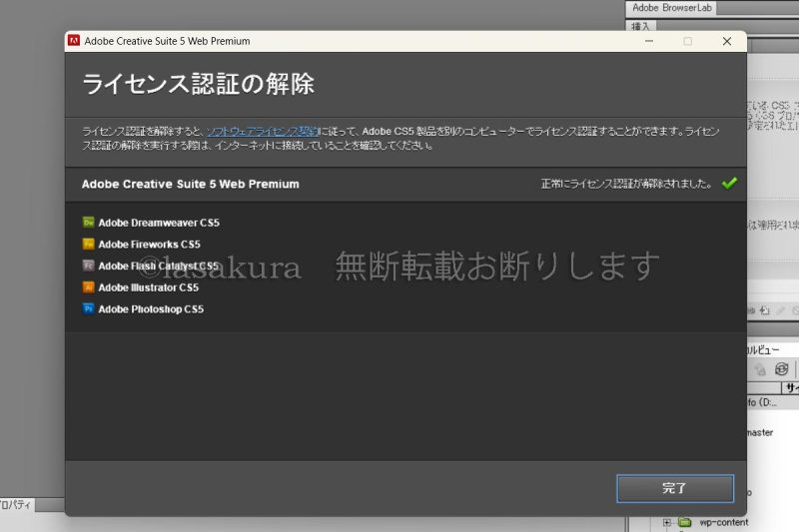
Task: Minimize the Creative Suite 5 dialog window
Action: click(648, 41)
